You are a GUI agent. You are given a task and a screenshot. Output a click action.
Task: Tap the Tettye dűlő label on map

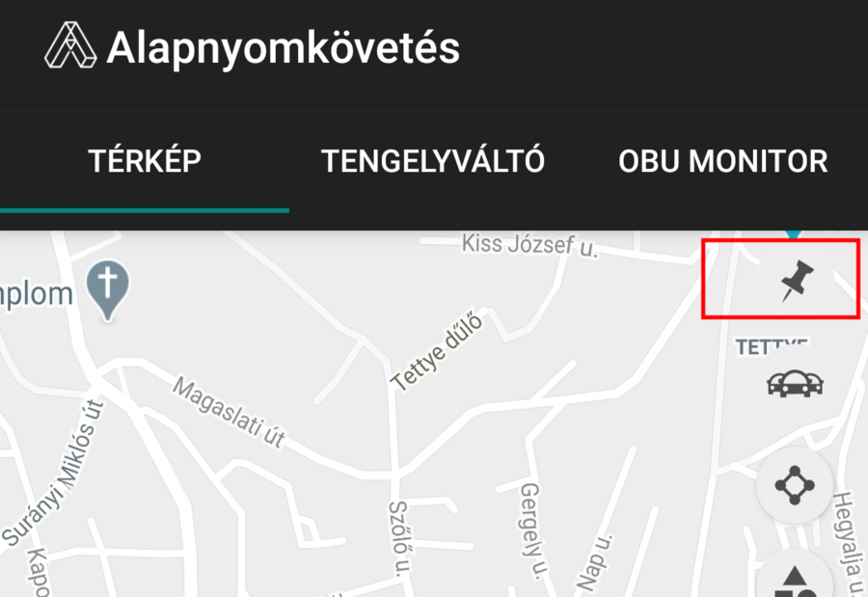(x=436, y=353)
